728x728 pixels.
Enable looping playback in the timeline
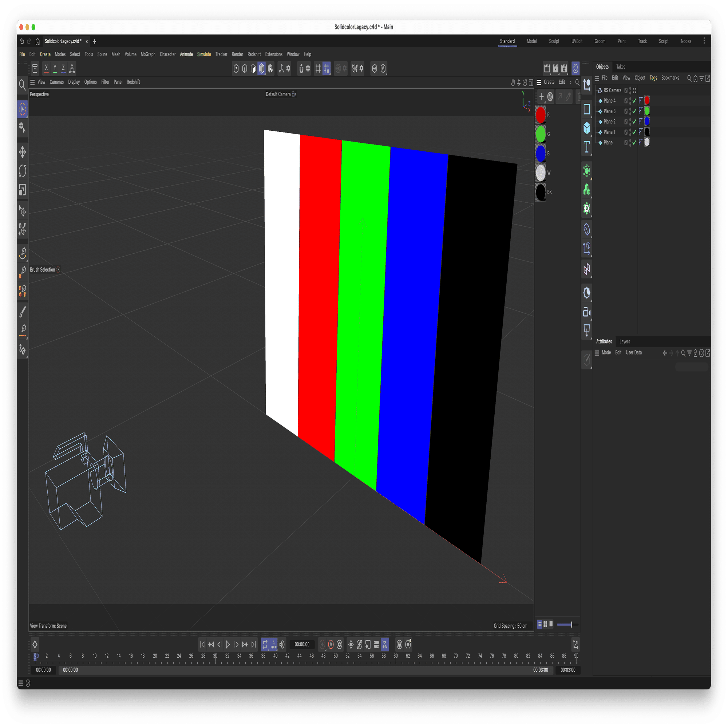point(265,644)
